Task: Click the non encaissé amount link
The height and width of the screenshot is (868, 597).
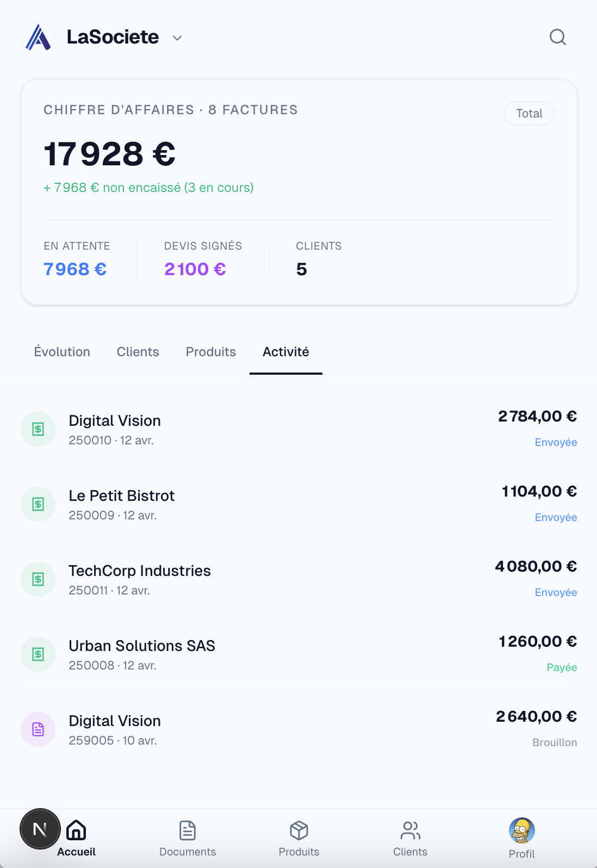Action: pyautogui.click(x=148, y=187)
